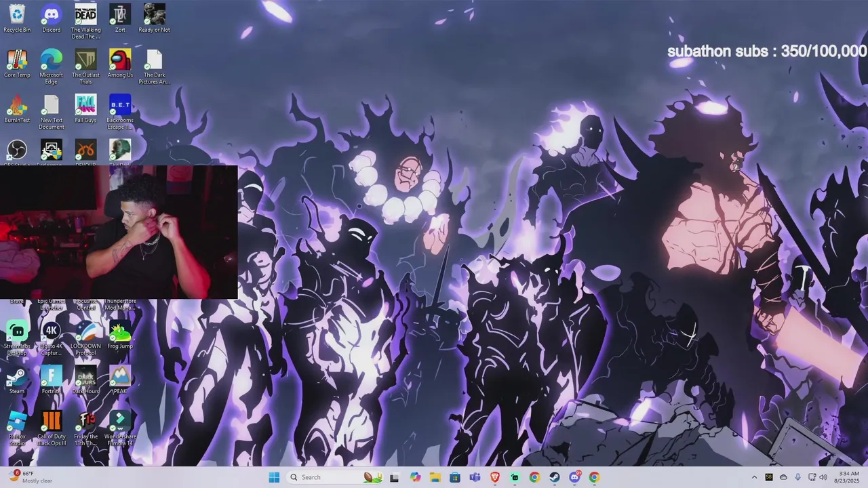Select The Dark Pictures Anthology file icon
This screenshot has height=488, width=868.
click(x=155, y=67)
